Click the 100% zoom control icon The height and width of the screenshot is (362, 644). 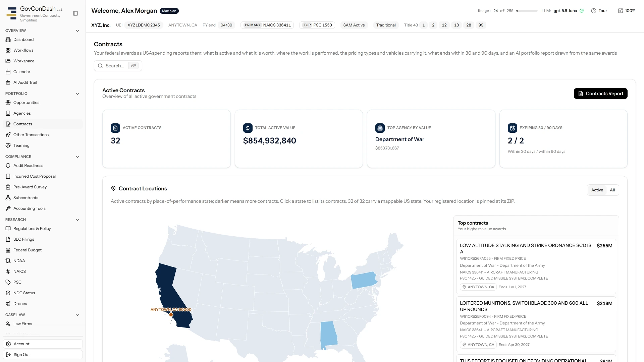click(x=620, y=11)
